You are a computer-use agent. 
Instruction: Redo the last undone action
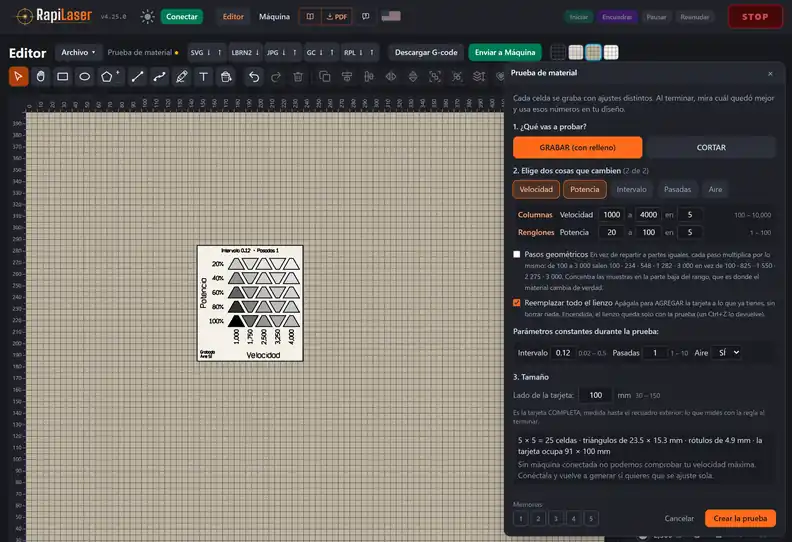(276, 77)
